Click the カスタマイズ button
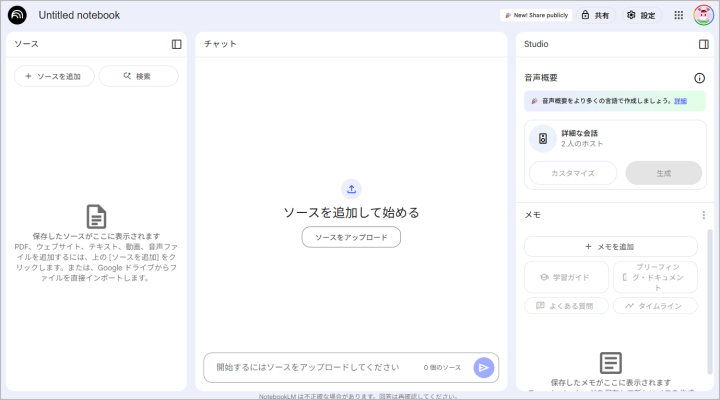720x400 pixels. [573, 173]
